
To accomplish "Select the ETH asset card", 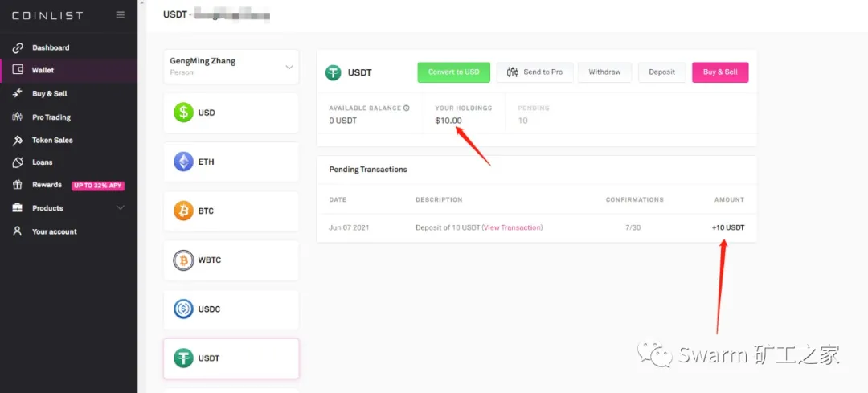I will tap(231, 162).
